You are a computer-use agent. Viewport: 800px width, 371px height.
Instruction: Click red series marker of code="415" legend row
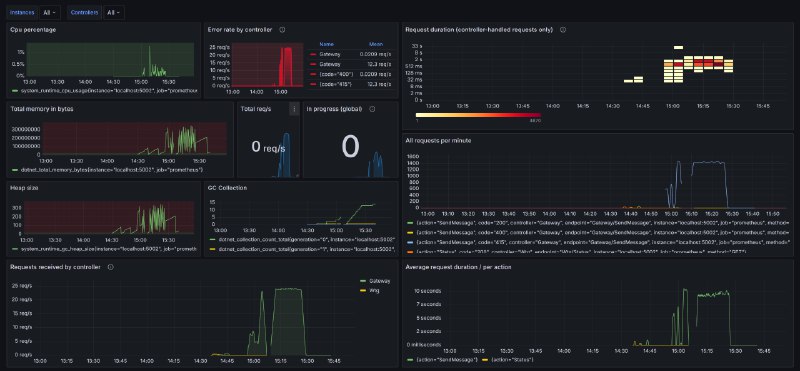click(313, 84)
